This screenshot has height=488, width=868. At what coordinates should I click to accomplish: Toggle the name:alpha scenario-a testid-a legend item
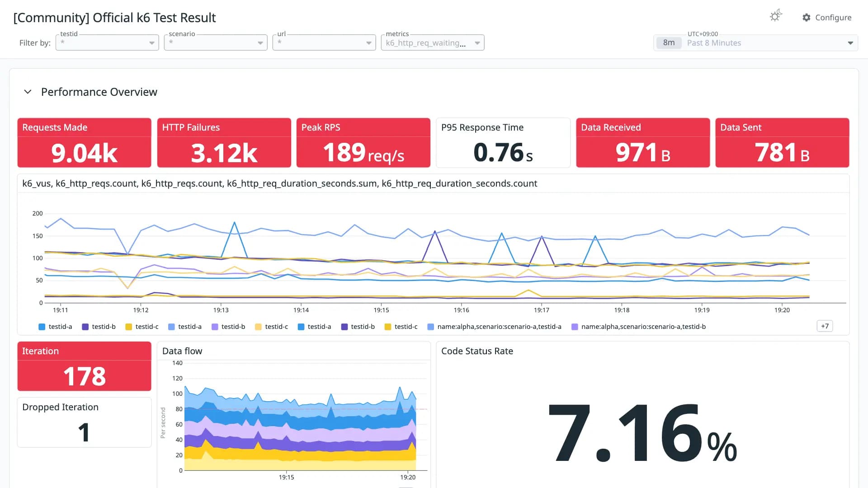click(495, 327)
